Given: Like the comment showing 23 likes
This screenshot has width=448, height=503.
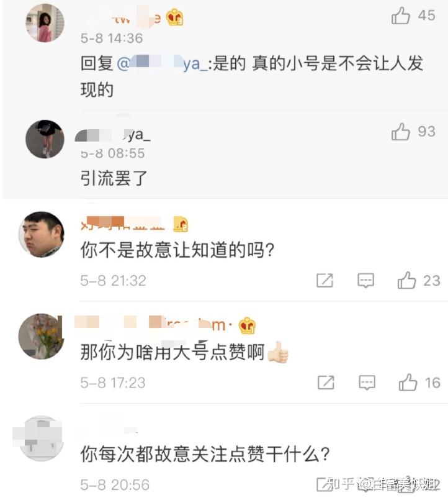Looking at the screenshot, I should (407, 281).
